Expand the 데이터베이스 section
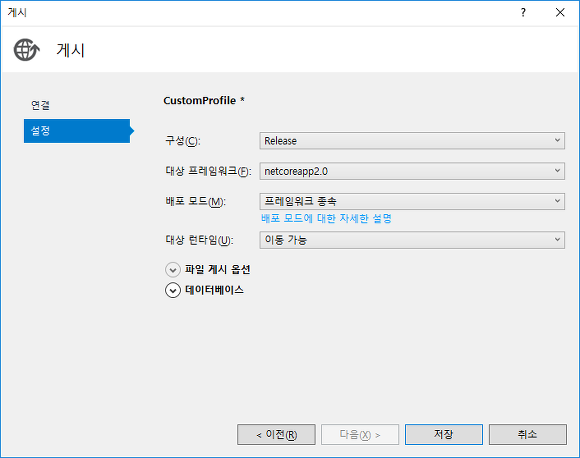This screenshot has width=580, height=458. click(x=173, y=290)
